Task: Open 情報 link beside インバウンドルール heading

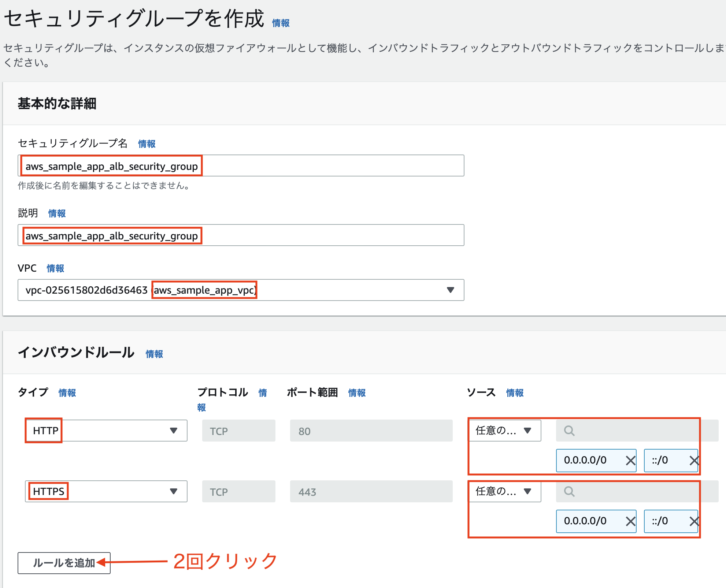Action: point(154,354)
